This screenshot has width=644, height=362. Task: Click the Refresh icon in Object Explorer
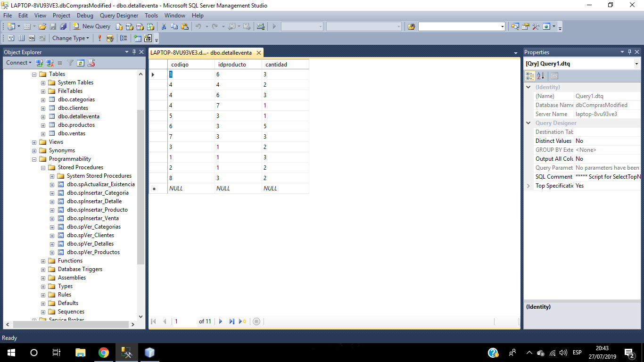click(x=81, y=63)
